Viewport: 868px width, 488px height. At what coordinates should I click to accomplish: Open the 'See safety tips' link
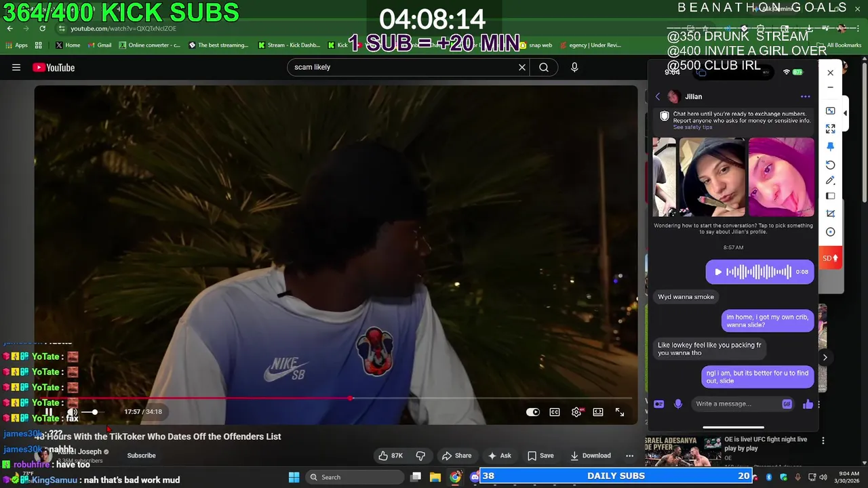click(692, 127)
